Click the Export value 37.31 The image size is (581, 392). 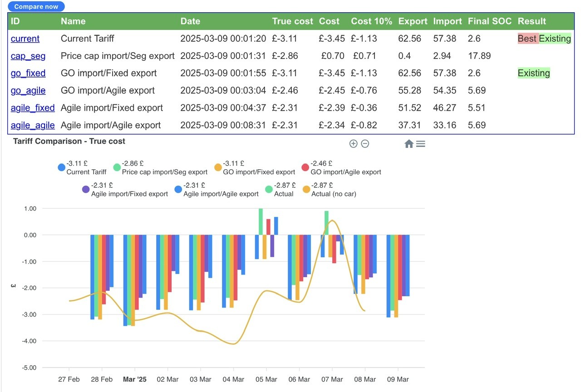point(409,125)
